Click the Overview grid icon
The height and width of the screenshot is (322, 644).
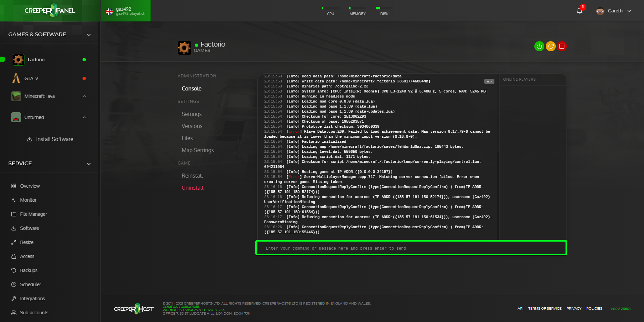coord(14,186)
